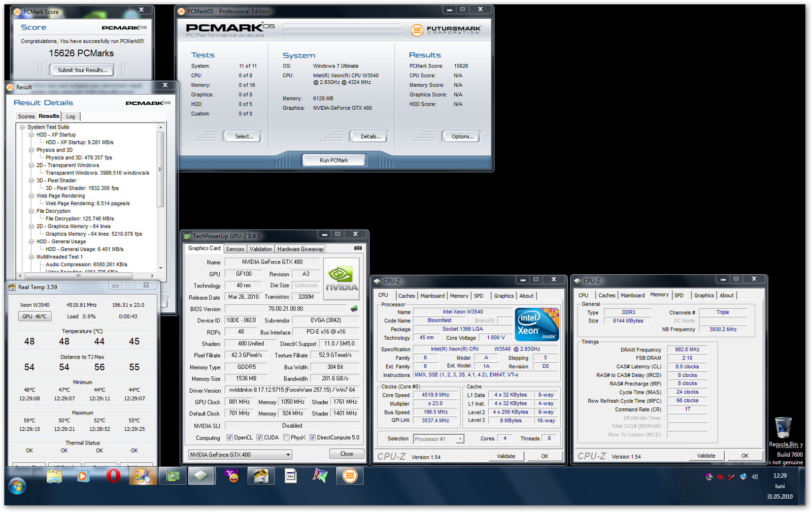Collapse the Physics and 3D node
The image size is (812, 512).
31,150
